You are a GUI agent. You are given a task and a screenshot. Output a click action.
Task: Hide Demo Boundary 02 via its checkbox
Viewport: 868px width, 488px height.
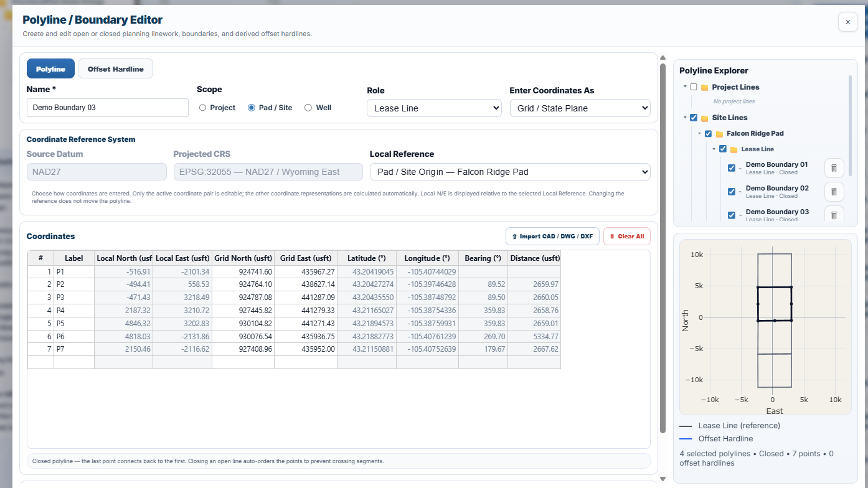pos(732,192)
